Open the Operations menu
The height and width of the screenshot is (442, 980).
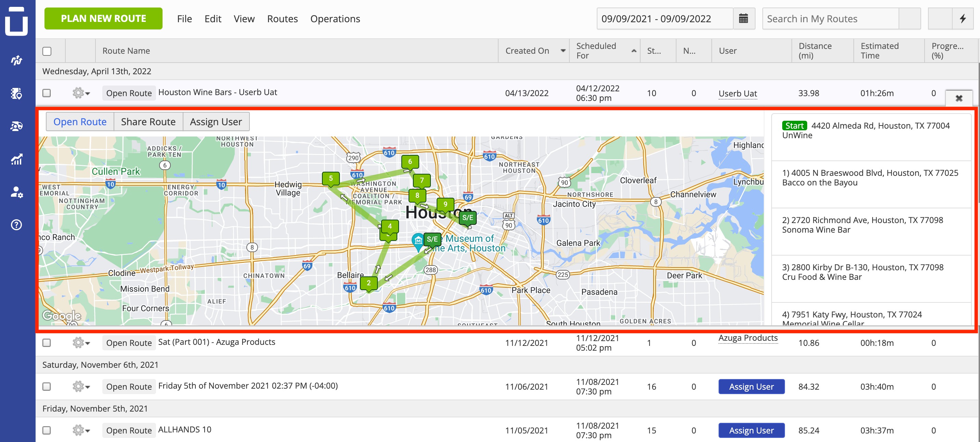[x=335, y=18]
